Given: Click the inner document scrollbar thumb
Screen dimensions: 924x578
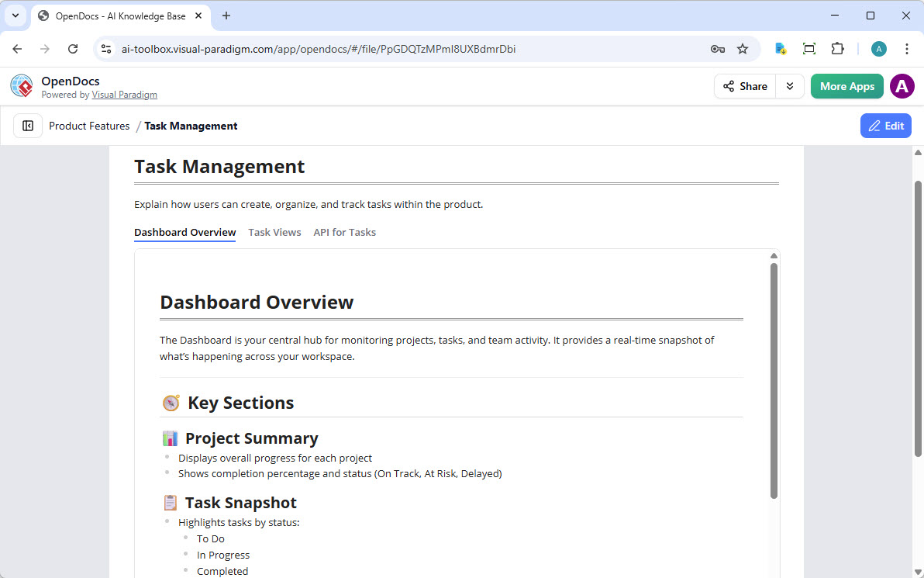Looking at the screenshot, I should click(774, 380).
